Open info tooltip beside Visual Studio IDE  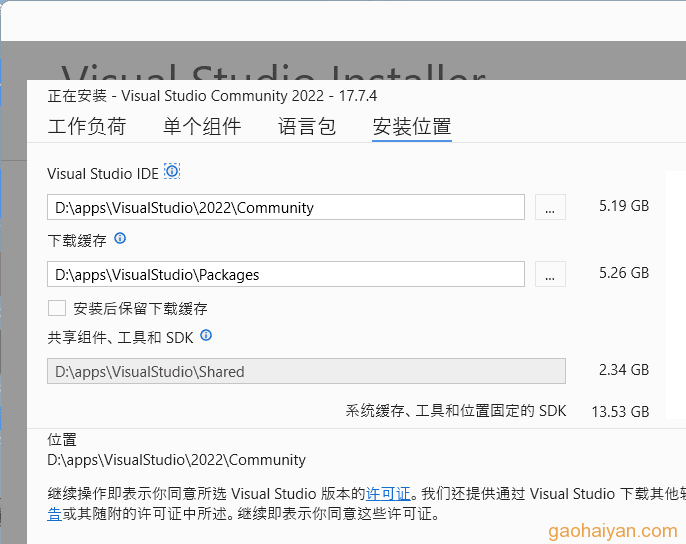172,171
